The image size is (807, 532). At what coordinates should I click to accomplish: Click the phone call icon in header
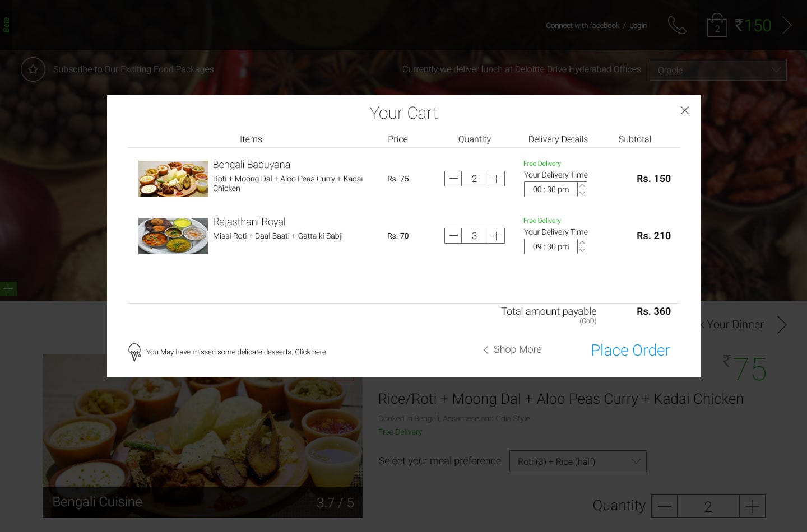point(677,25)
